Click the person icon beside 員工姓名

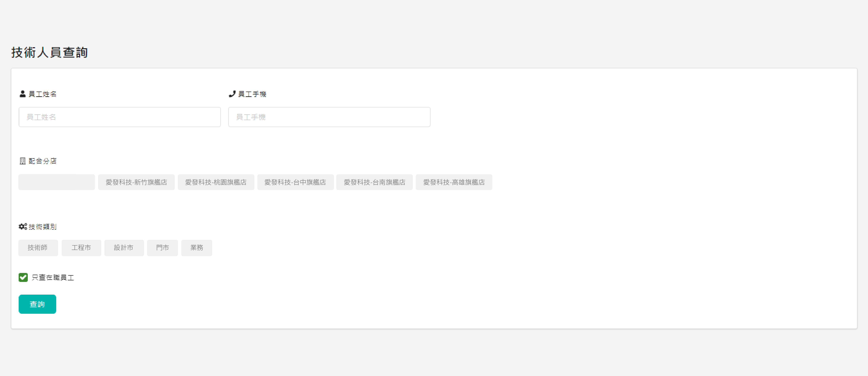pos(23,94)
